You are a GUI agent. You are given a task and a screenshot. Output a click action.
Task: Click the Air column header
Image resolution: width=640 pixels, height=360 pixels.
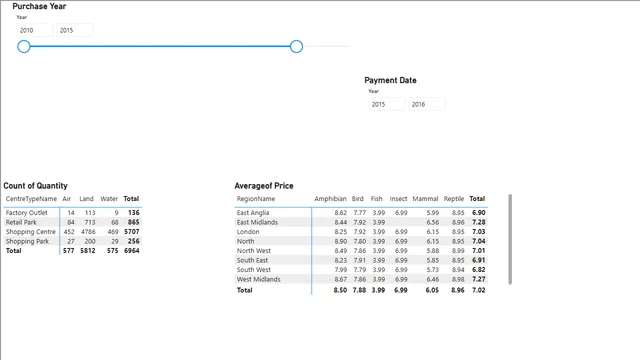[x=67, y=199]
